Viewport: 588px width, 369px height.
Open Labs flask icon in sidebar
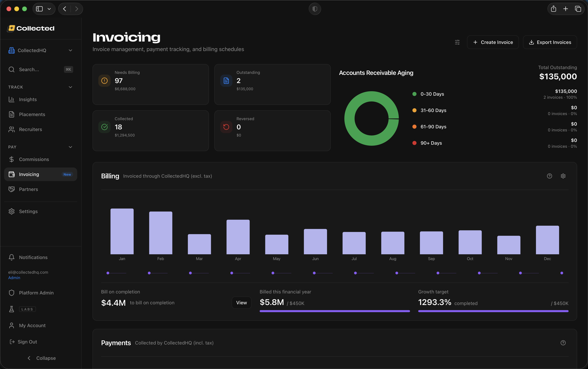[x=11, y=309]
